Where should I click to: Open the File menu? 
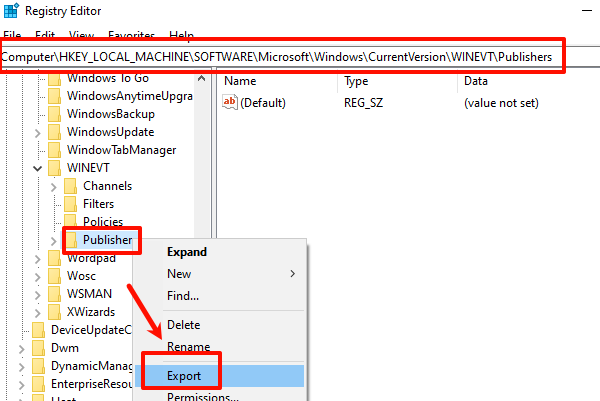pyautogui.click(x=12, y=36)
